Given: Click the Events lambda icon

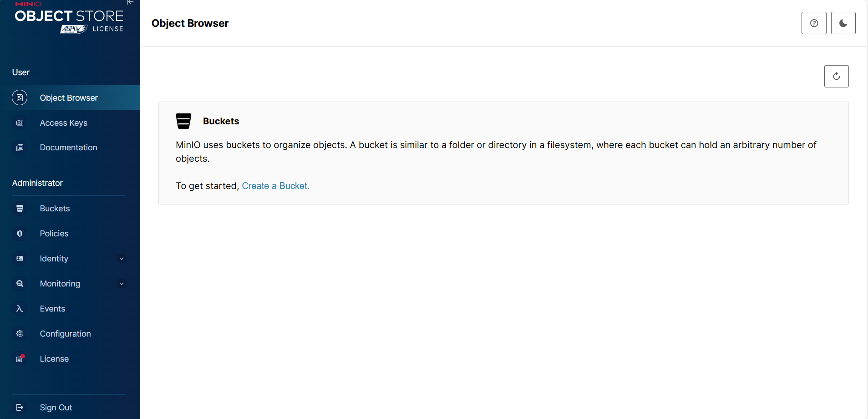Looking at the screenshot, I should [20, 309].
